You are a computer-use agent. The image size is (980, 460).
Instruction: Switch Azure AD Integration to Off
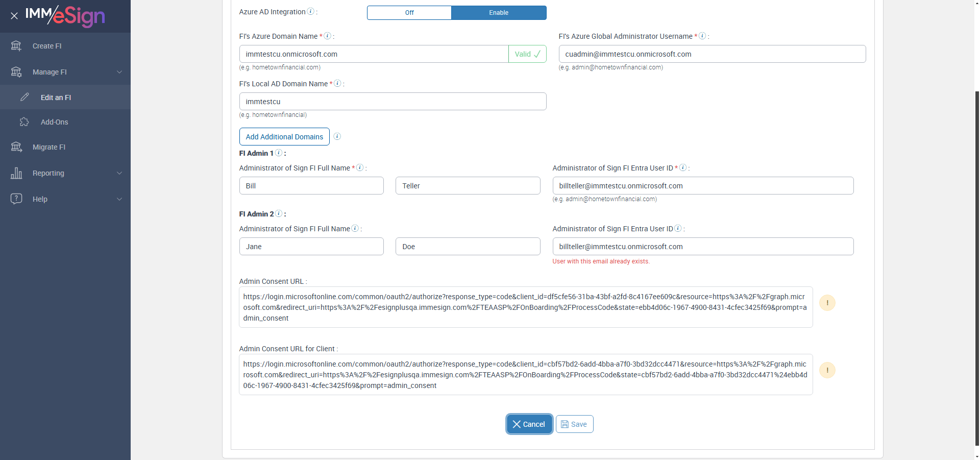coord(409,13)
